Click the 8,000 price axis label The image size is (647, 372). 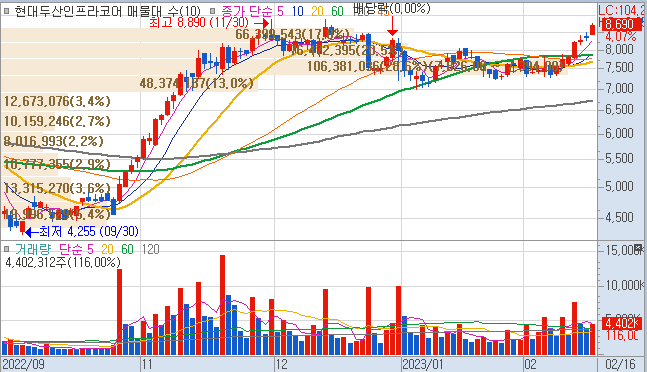click(x=619, y=49)
